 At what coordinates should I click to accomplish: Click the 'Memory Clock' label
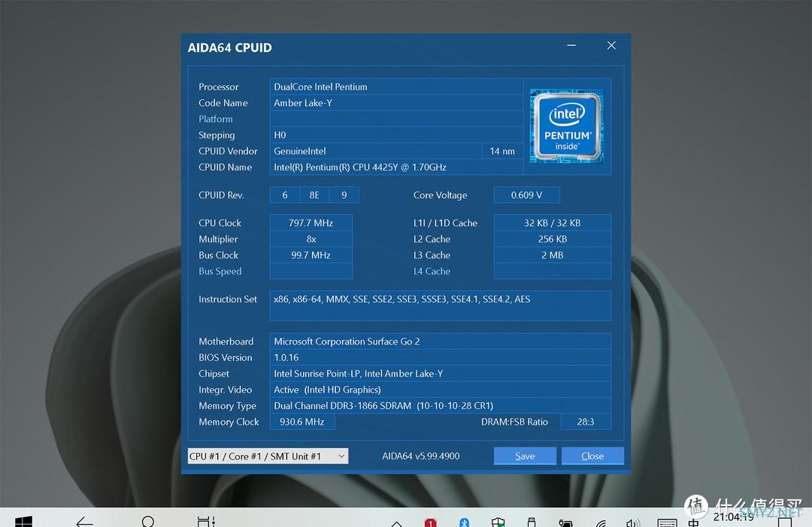click(229, 422)
